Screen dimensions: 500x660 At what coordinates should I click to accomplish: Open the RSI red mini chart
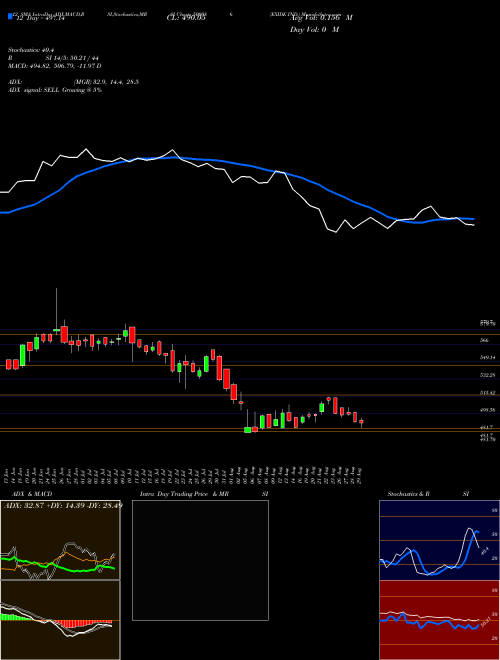click(x=439, y=620)
